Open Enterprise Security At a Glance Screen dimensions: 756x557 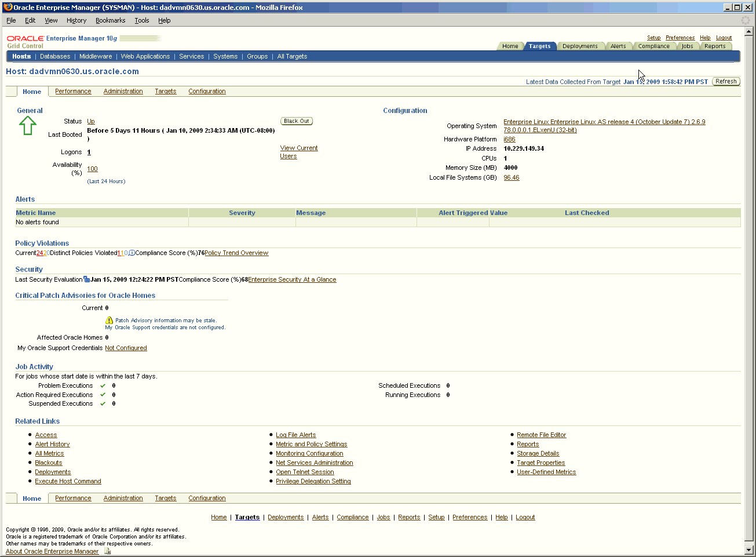[292, 279]
